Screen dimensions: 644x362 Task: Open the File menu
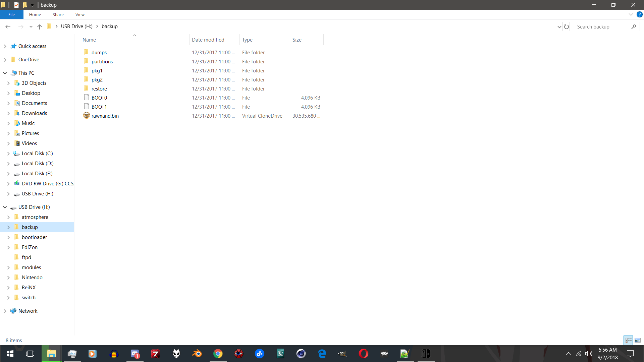(11, 14)
